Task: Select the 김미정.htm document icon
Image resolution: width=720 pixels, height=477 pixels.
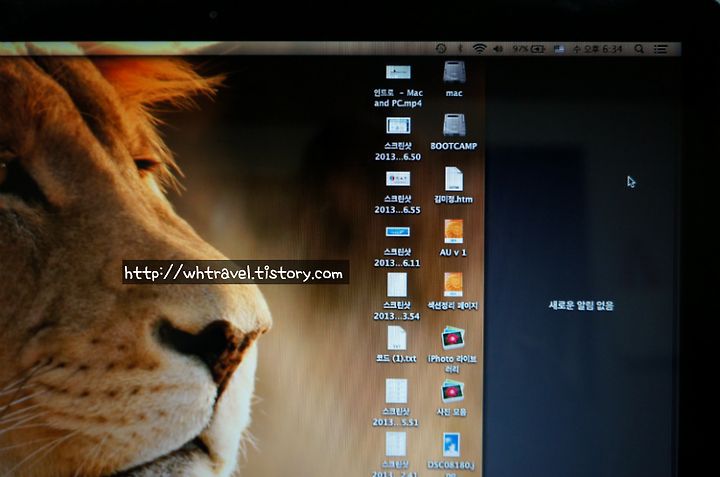Action: pyautogui.click(x=454, y=179)
